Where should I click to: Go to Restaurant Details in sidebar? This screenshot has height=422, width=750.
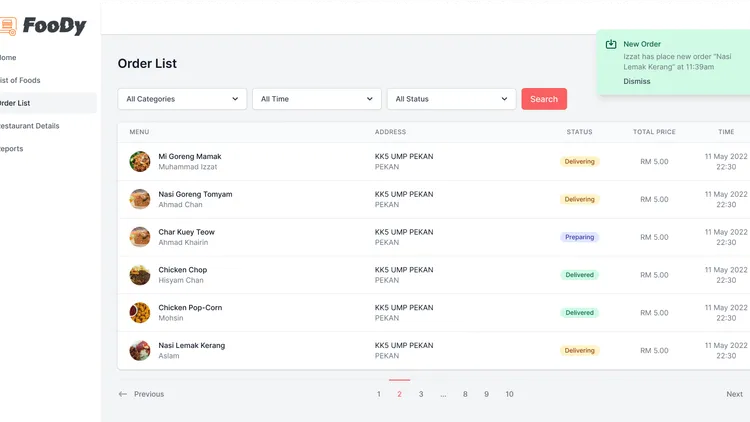[x=30, y=126]
